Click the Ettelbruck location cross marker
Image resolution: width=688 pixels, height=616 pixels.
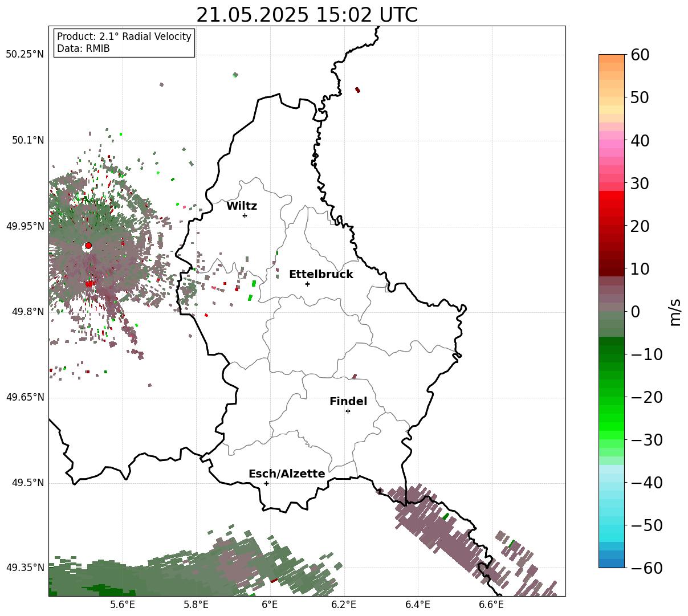[307, 284]
